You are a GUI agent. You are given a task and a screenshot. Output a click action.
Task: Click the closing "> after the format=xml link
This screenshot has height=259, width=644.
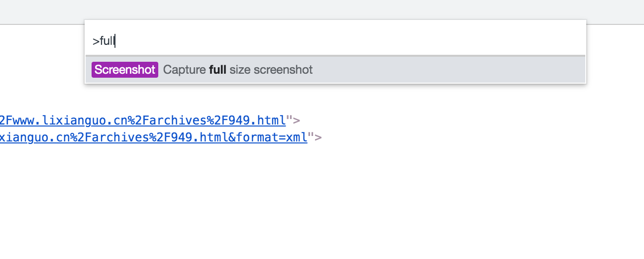click(x=315, y=137)
